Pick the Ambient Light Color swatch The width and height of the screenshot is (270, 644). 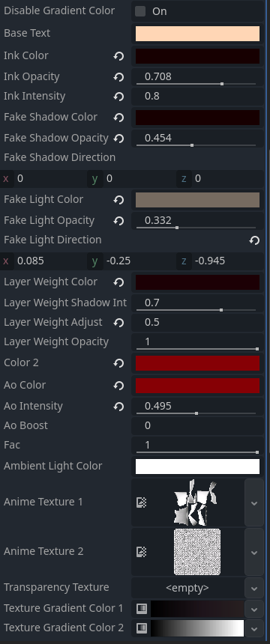[197, 467]
